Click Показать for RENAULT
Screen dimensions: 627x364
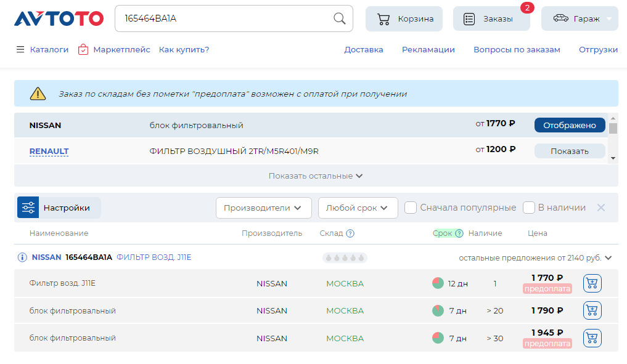point(570,151)
